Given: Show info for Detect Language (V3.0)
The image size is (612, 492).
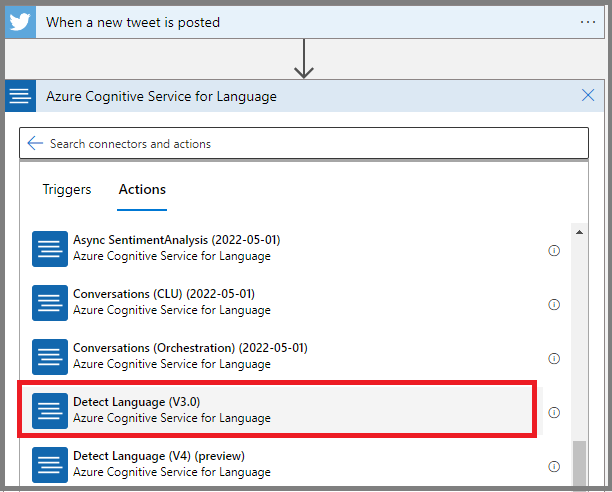Looking at the screenshot, I should [554, 412].
